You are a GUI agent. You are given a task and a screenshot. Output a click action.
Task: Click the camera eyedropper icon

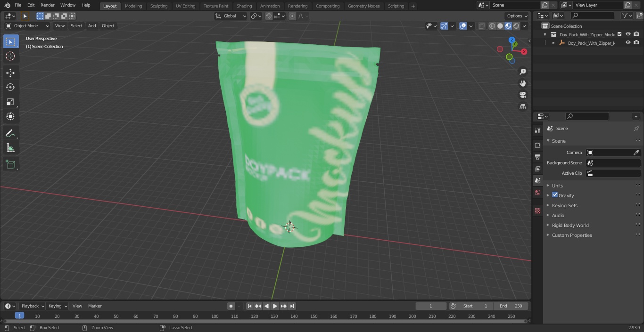tap(636, 153)
